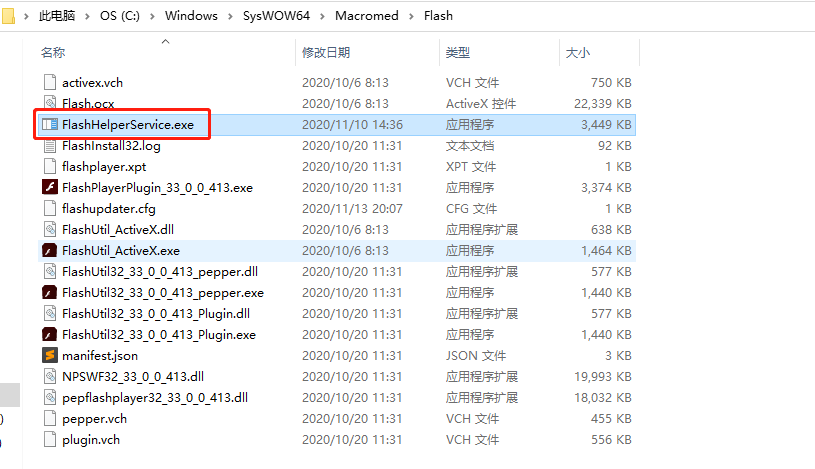815x469 pixels.
Task: Select file name FlashUtil32_33_0_0_413_pepper.exe
Action: point(163,293)
